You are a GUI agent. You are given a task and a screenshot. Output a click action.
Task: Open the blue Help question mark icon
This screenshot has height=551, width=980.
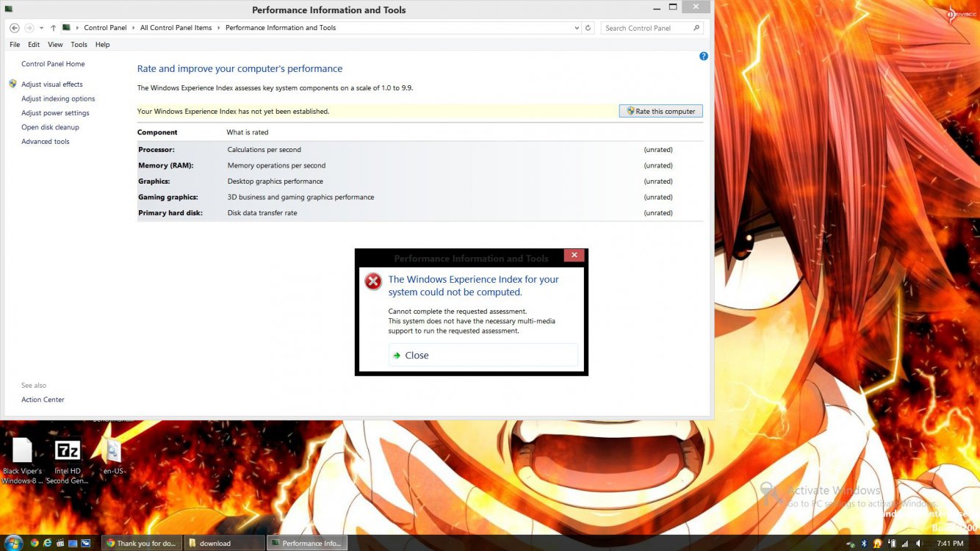pyautogui.click(x=703, y=56)
